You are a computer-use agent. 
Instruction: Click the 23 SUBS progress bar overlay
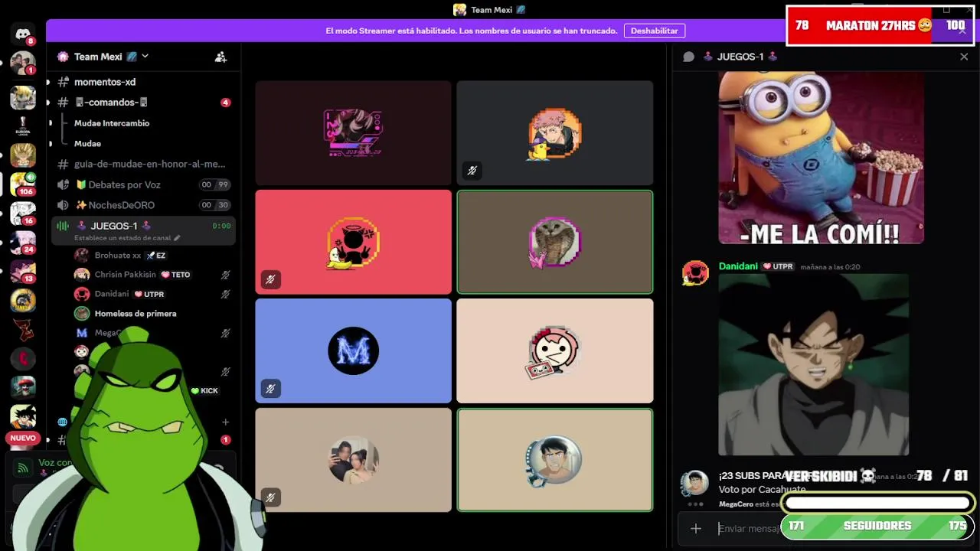(878, 503)
